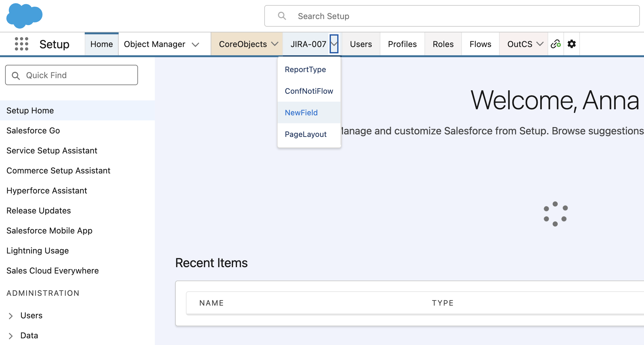
Task: Collapse the JIRA-007 dropdown chevron
Action: pyautogui.click(x=334, y=44)
